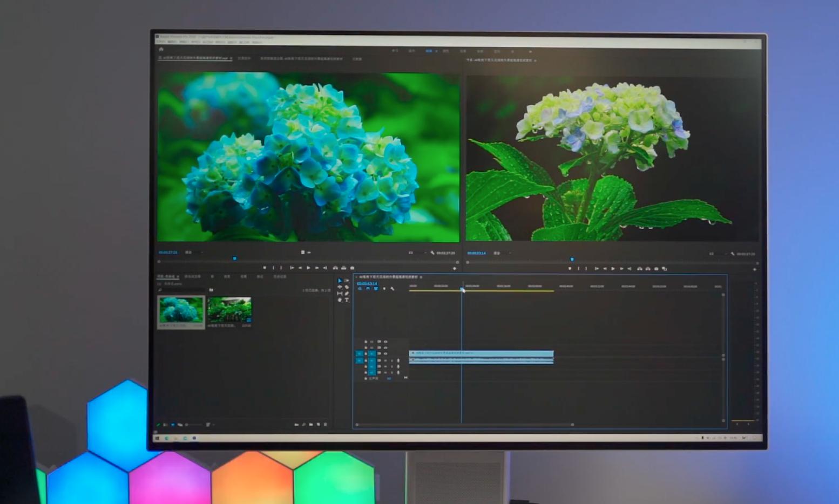Open Timeline display settings wrench
The width and height of the screenshot is (839, 504).
coord(393,289)
